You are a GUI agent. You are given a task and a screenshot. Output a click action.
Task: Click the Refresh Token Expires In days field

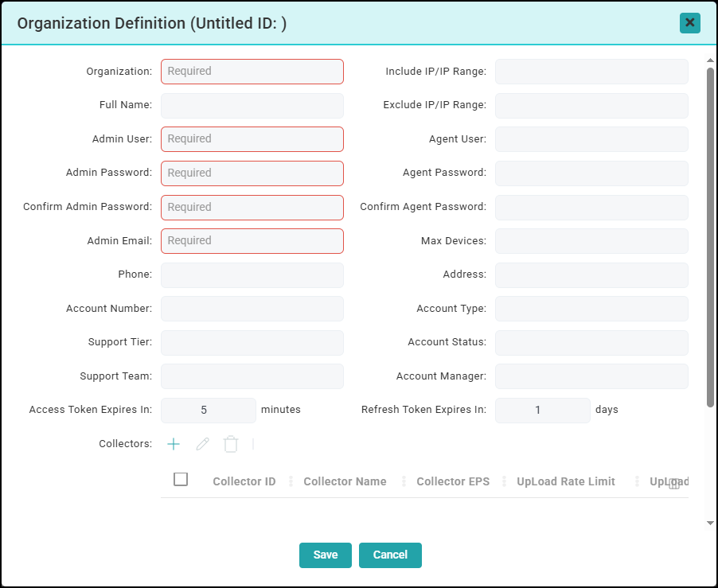543,411
